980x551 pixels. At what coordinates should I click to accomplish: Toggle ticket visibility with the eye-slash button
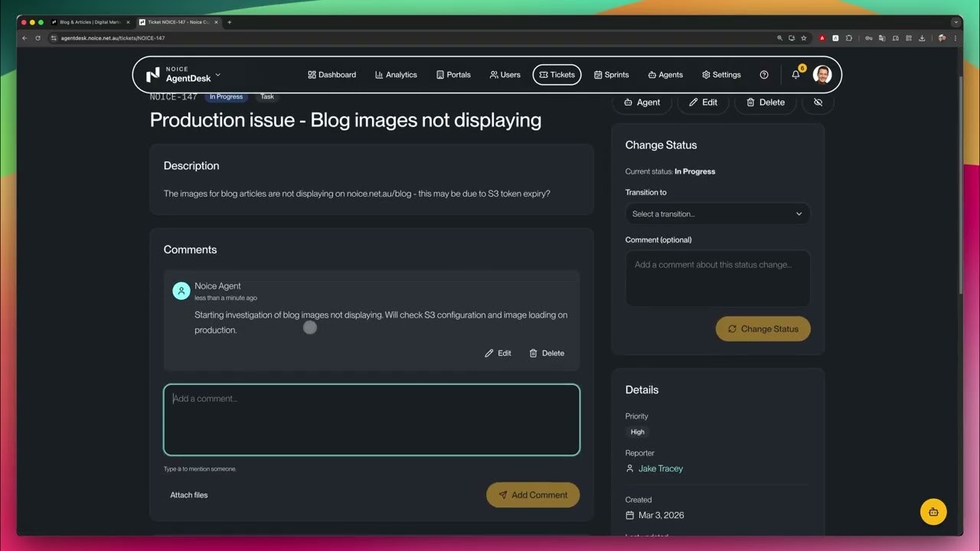click(x=818, y=102)
